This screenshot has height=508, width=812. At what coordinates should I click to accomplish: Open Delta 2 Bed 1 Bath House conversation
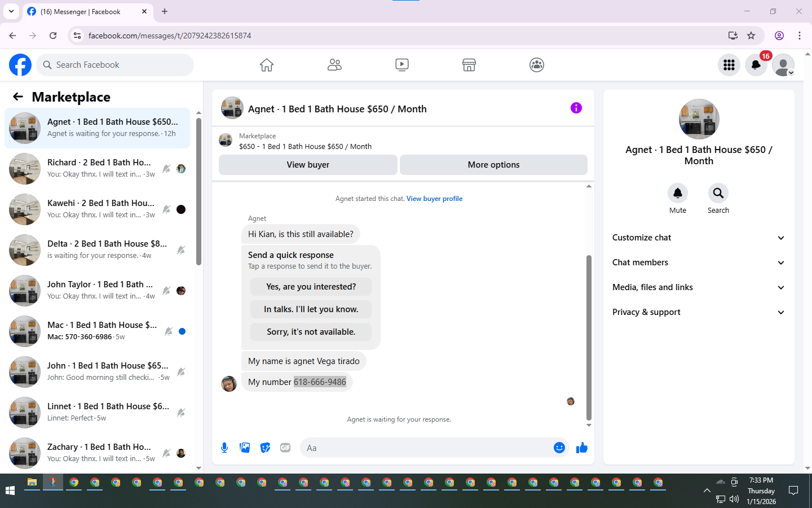pyautogui.click(x=97, y=250)
